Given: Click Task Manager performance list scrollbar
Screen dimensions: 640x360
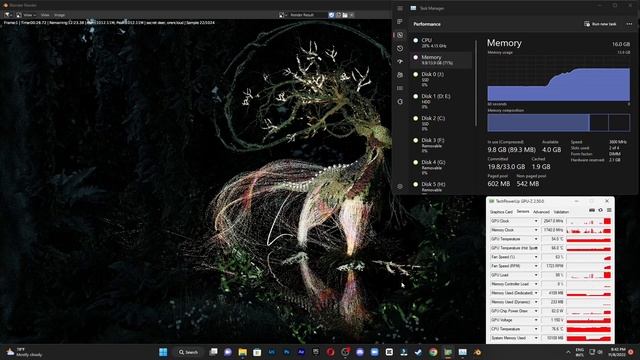Looking at the screenshot, I should pyautogui.click(x=476, y=83).
